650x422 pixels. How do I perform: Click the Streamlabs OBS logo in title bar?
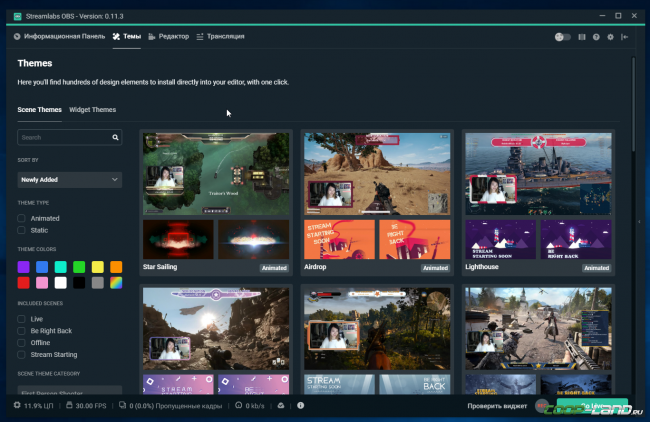point(17,16)
